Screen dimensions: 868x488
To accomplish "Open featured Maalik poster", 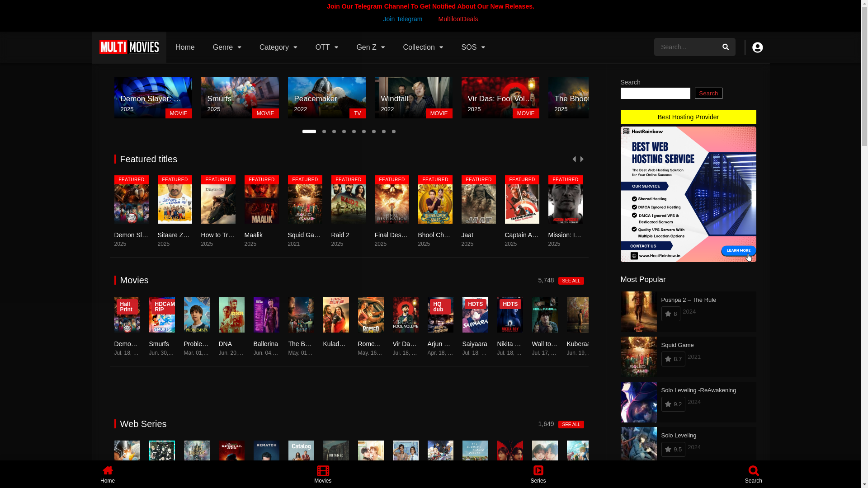I will coord(262,200).
